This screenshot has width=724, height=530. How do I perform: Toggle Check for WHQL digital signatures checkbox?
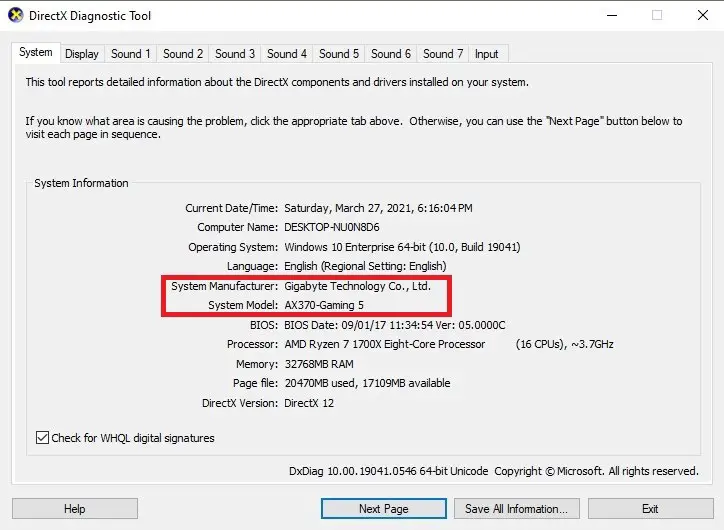coord(42,438)
